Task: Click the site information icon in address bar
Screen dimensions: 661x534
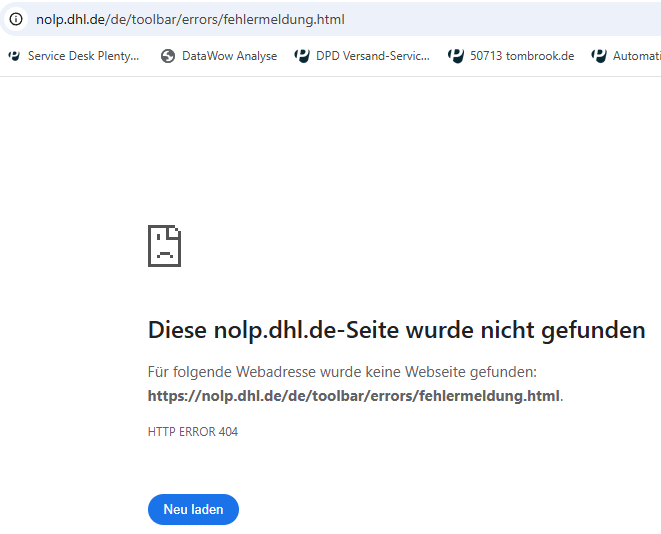Action: click(x=15, y=19)
